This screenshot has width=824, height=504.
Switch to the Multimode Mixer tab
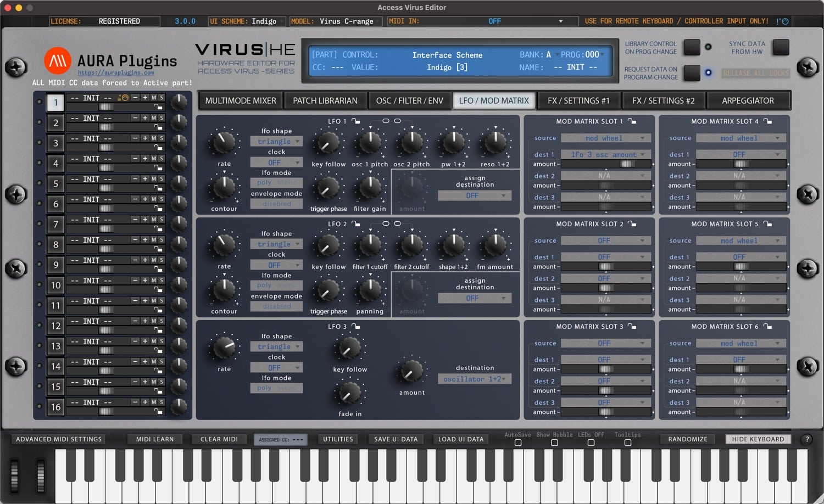pyautogui.click(x=241, y=100)
